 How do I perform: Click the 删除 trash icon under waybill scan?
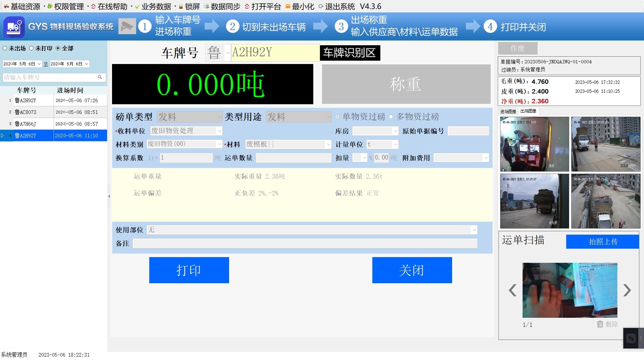click(600, 324)
